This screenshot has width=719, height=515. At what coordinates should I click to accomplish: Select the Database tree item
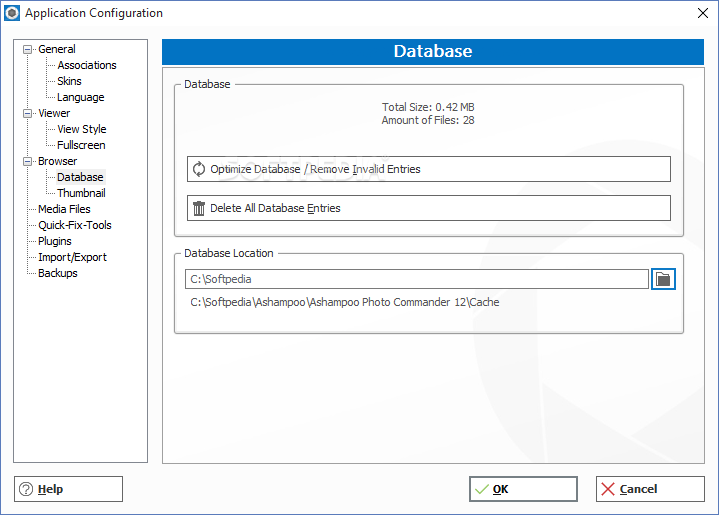[80, 177]
